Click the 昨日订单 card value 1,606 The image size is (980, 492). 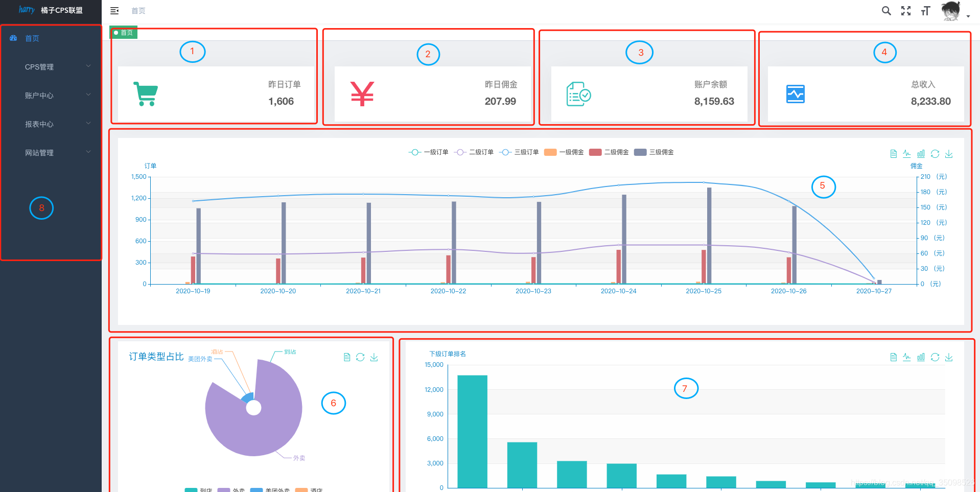pyautogui.click(x=281, y=101)
